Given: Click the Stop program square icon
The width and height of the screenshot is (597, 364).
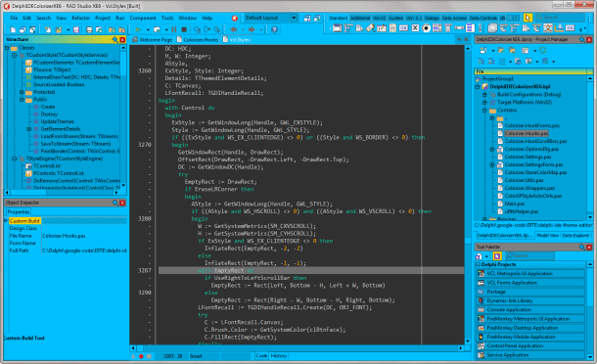Looking at the screenshot, I should 184,29.
